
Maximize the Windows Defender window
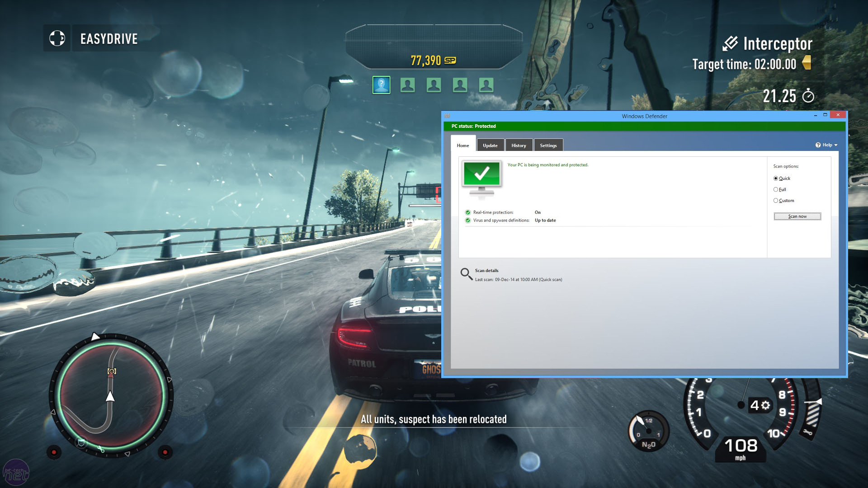click(825, 115)
